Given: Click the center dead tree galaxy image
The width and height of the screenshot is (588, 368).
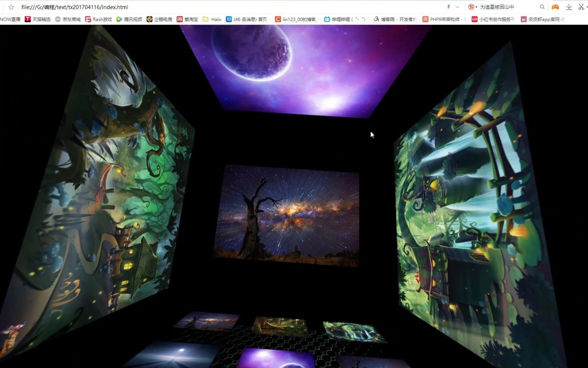Looking at the screenshot, I should coord(287,216).
